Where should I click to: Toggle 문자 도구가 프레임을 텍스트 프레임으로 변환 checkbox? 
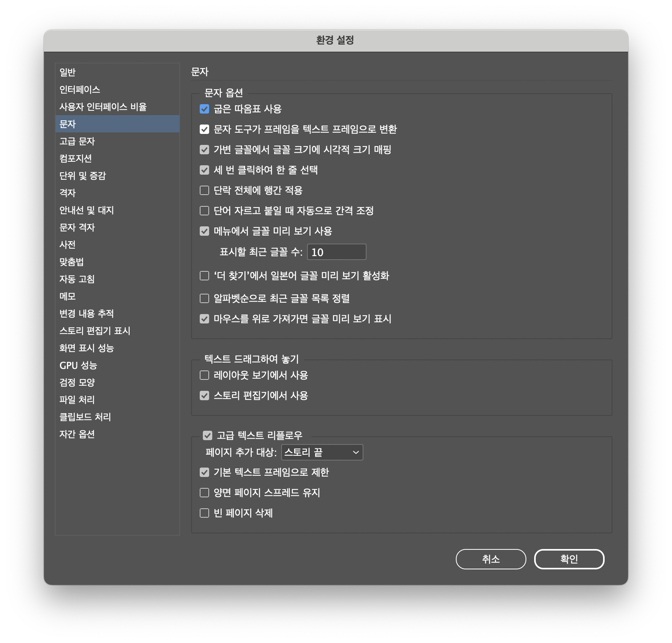coord(204,129)
